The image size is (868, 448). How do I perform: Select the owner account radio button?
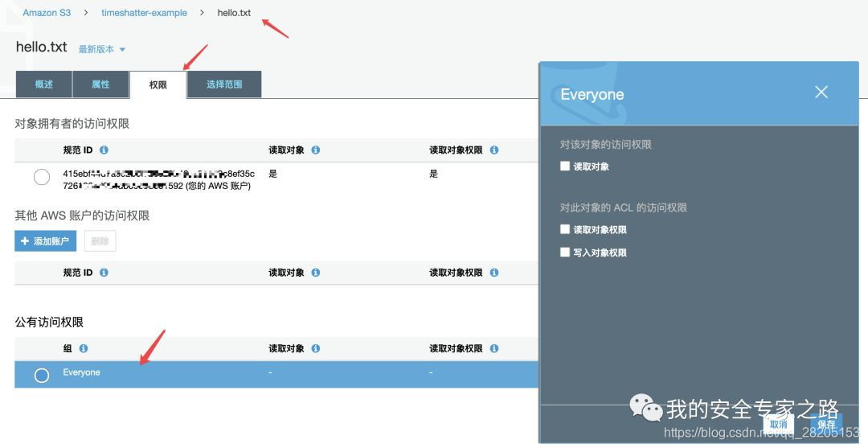(42, 177)
